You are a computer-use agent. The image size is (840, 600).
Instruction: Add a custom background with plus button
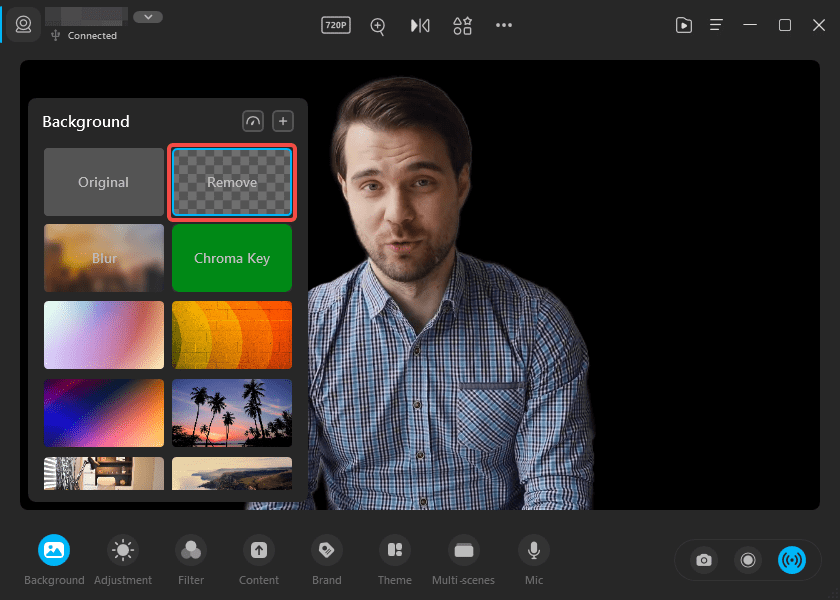click(x=282, y=120)
